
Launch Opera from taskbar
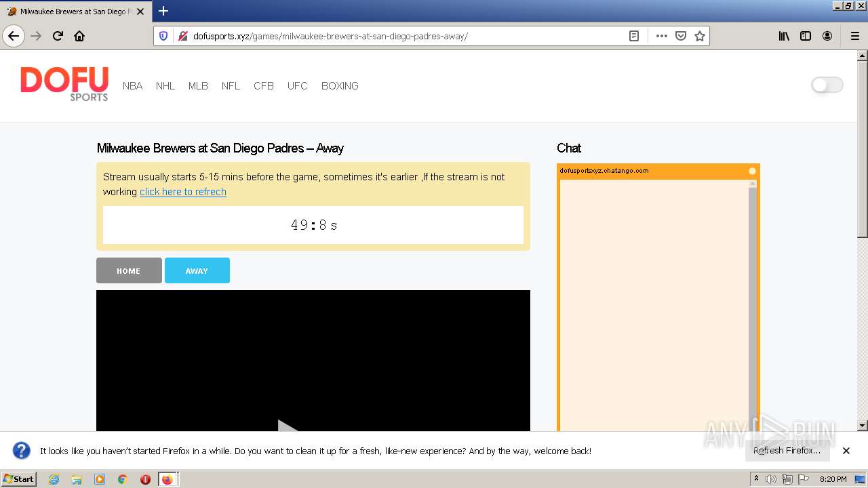pos(145,479)
